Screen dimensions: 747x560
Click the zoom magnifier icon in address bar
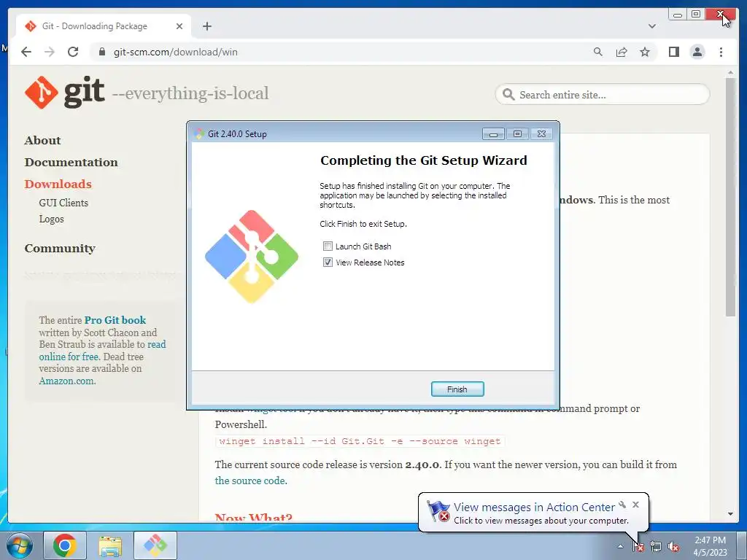598,52
